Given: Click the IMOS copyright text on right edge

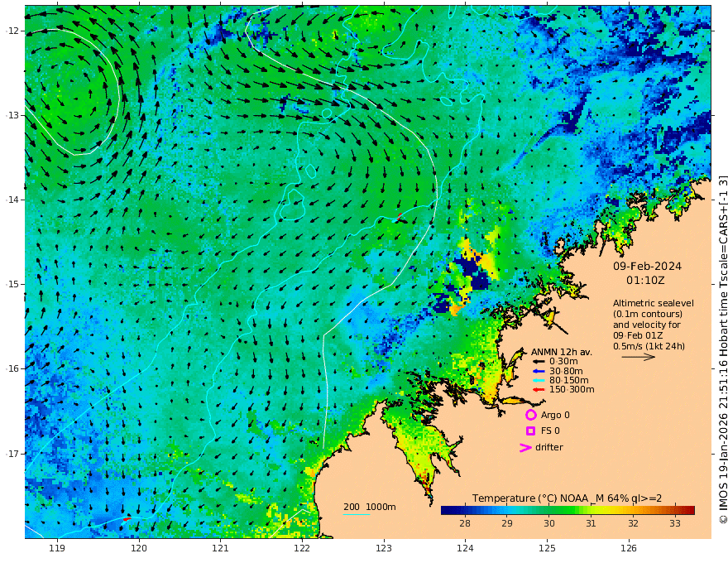Looking at the screenshot, I should (x=723, y=349).
